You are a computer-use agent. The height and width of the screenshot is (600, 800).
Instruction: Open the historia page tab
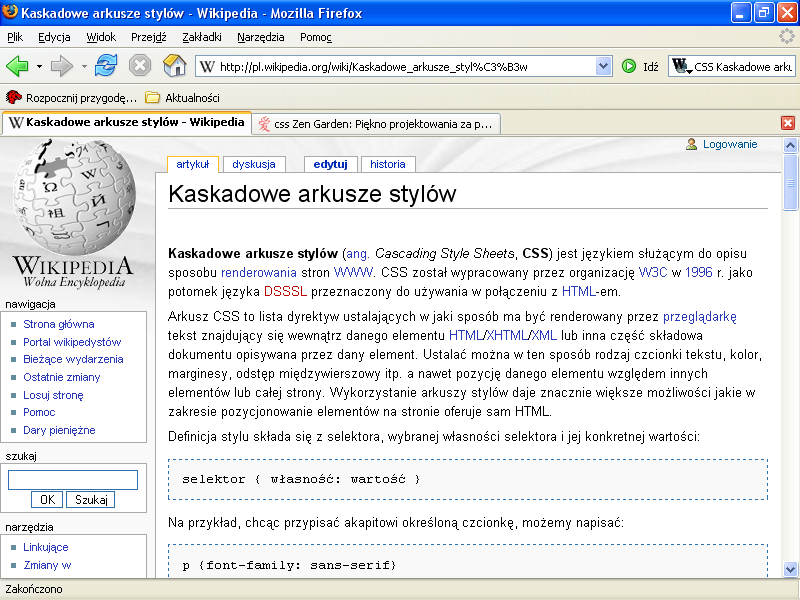(388, 164)
